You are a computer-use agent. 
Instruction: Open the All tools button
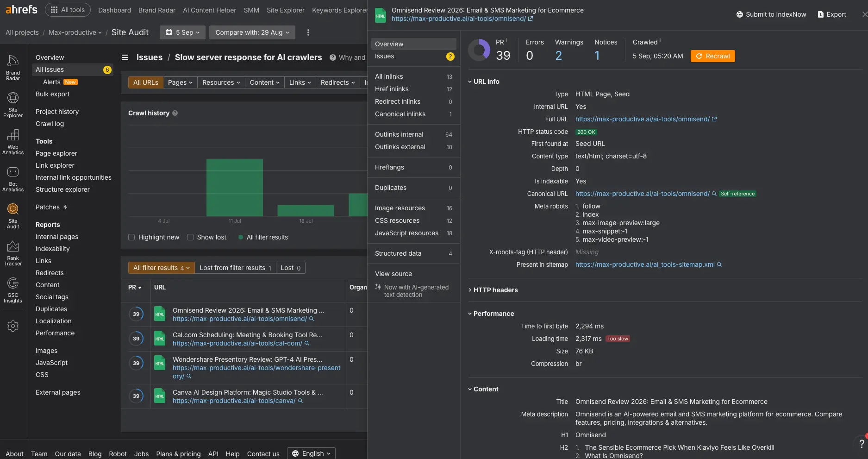tap(68, 10)
